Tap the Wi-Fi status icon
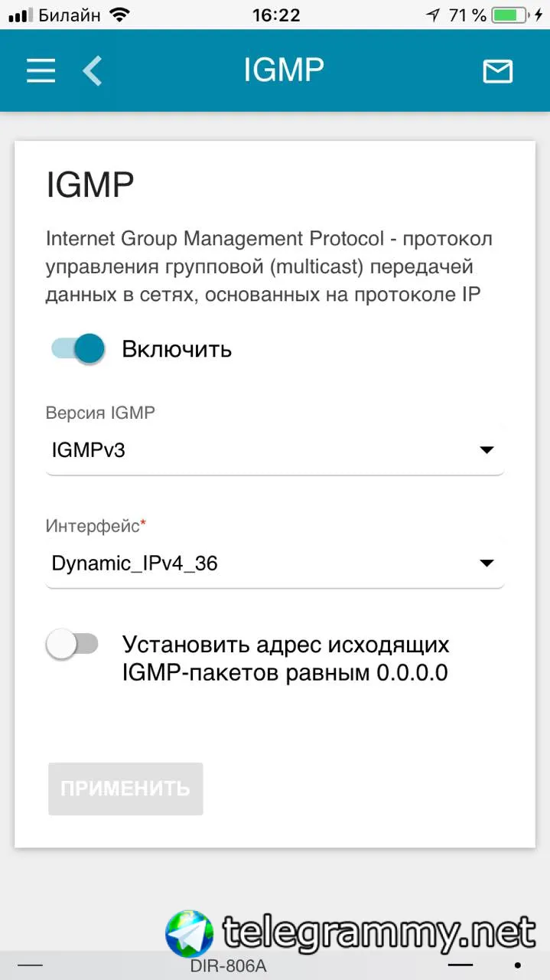This screenshot has height=980, width=550. (x=119, y=15)
